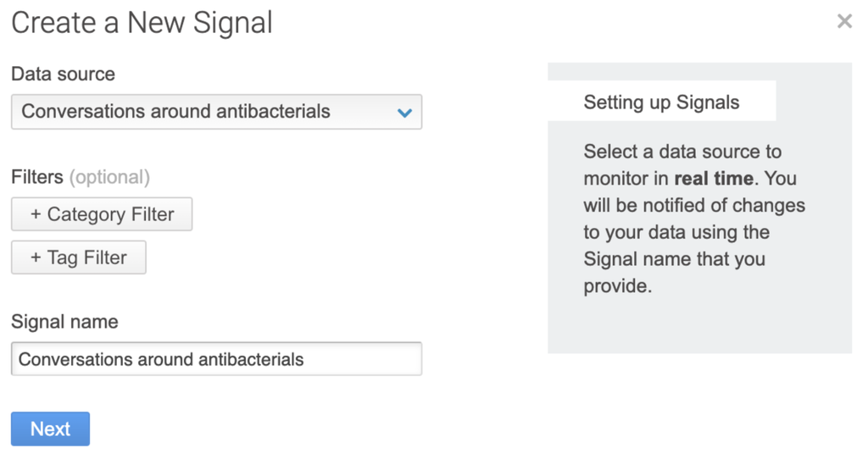Add a Tag Filter
The width and height of the screenshot is (868, 459).
[79, 257]
